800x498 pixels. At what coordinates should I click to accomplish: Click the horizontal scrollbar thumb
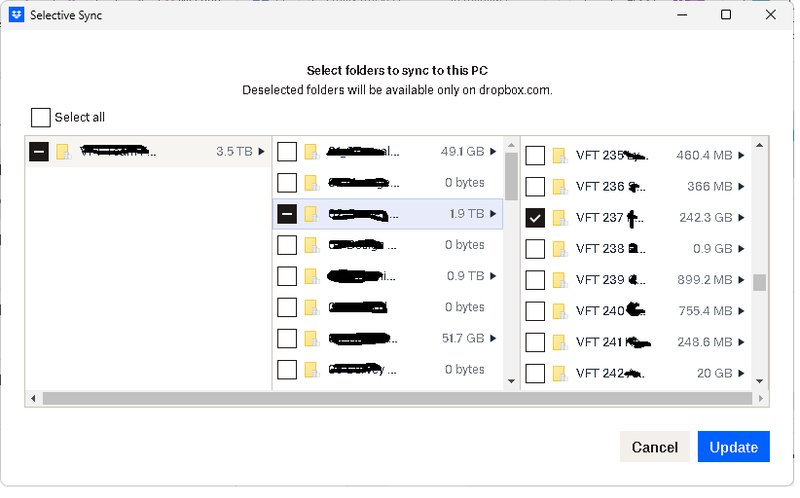coord(397,399)
